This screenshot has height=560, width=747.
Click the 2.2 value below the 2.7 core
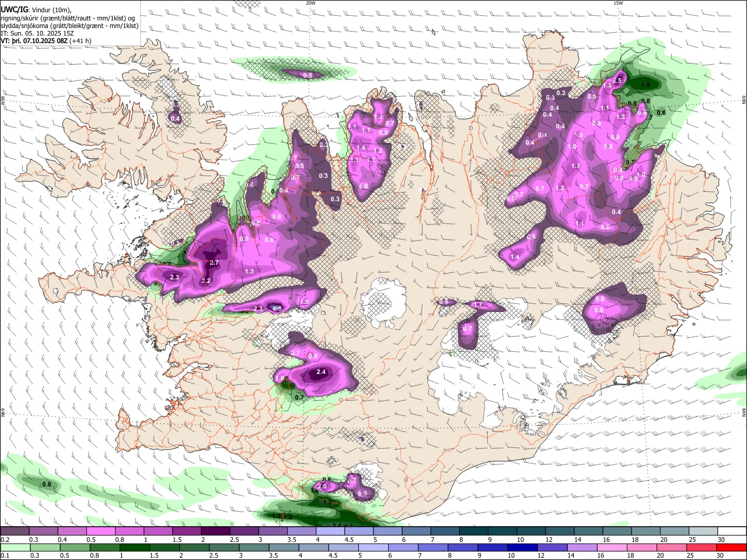(x=205, y=281)
